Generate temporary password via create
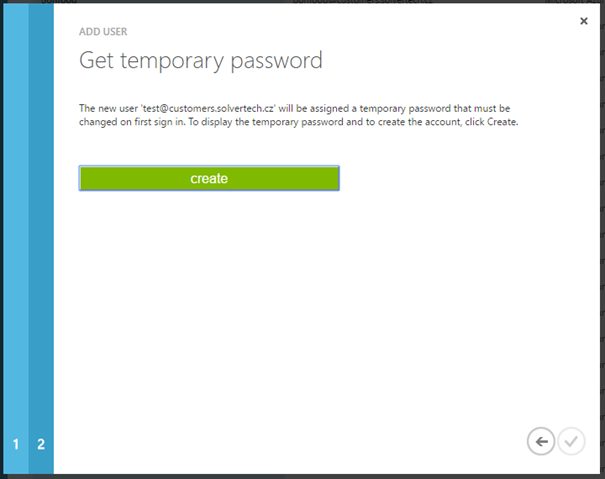This screenshot has height=479, width=605. pos(209,178)
